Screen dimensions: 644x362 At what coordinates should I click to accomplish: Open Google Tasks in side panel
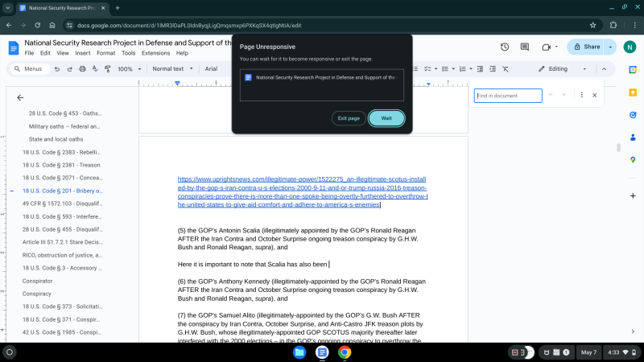(x=633, y=115)
